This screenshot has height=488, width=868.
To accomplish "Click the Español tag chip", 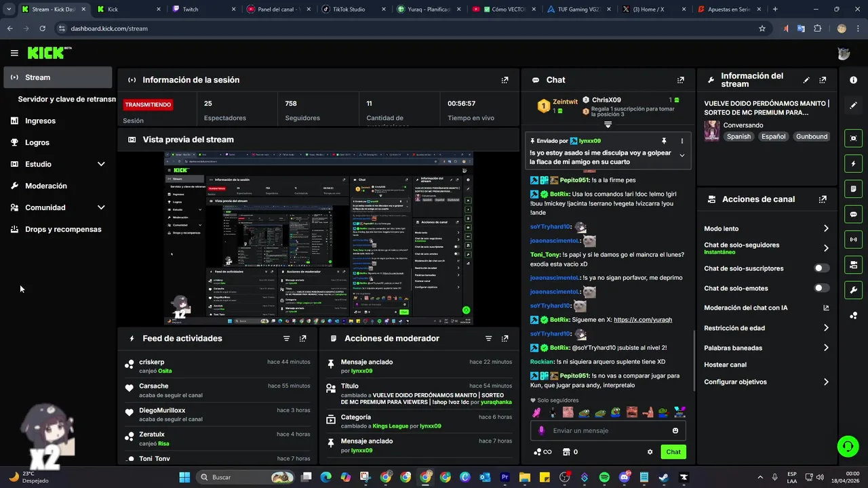I will click(x=773, y=136).
